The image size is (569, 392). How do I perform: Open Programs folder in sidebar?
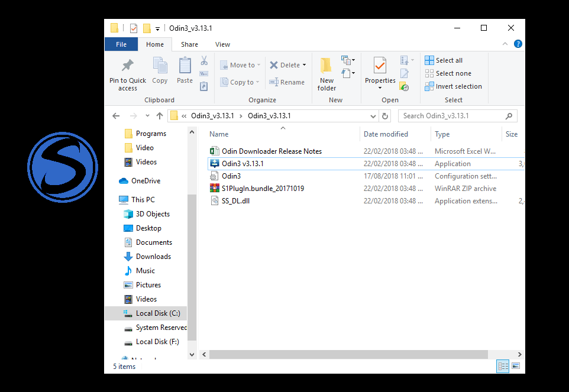(145, 134)
